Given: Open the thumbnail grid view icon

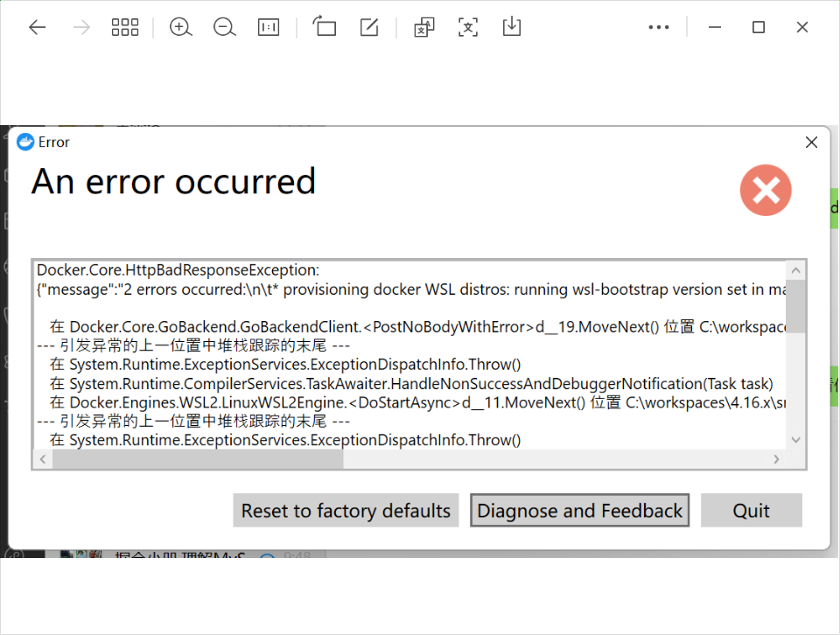Looking at the screenshot, I should coord(125,27).
